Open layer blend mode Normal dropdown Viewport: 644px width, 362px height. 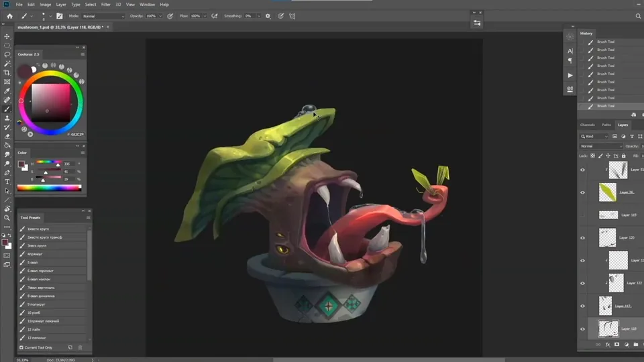[x=601, y=146]
